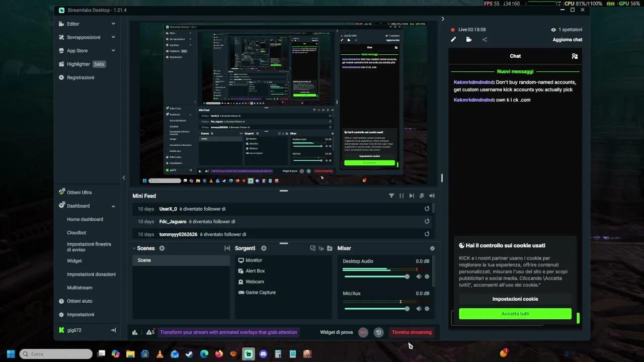Add a new source with plus icon
This screenshot has width=644, height=362.
[264, 248]
